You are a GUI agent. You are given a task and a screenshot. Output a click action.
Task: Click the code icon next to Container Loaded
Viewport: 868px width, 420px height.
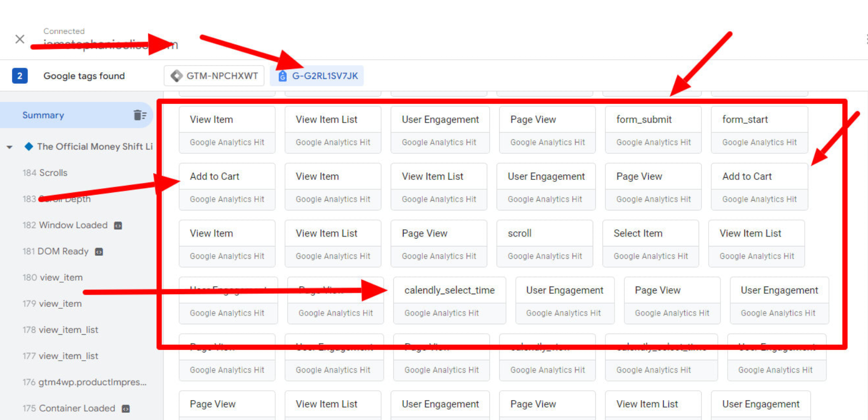pos(125,409)
